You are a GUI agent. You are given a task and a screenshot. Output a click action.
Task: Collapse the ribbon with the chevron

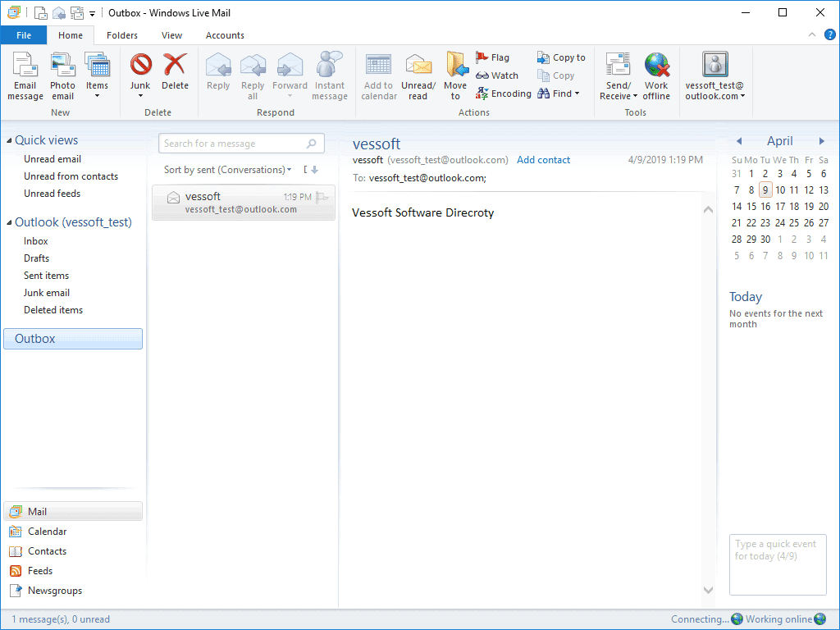(x=812, y=34)
